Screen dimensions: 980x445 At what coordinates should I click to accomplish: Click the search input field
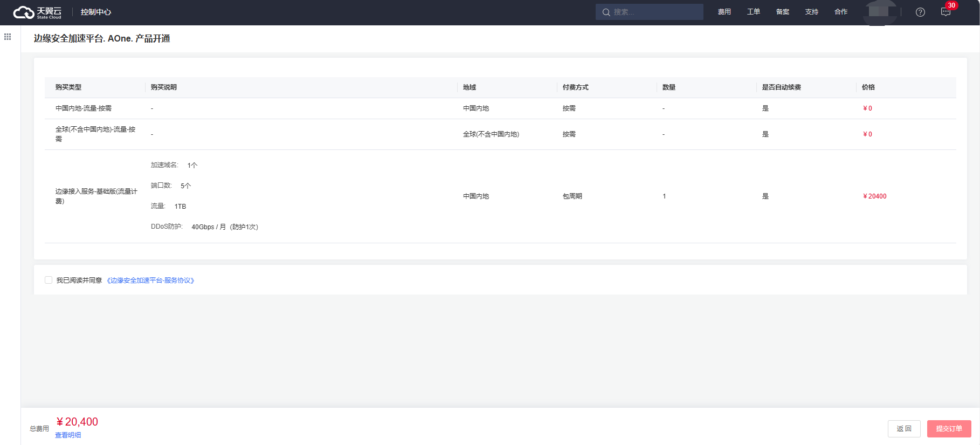(649, 12)
